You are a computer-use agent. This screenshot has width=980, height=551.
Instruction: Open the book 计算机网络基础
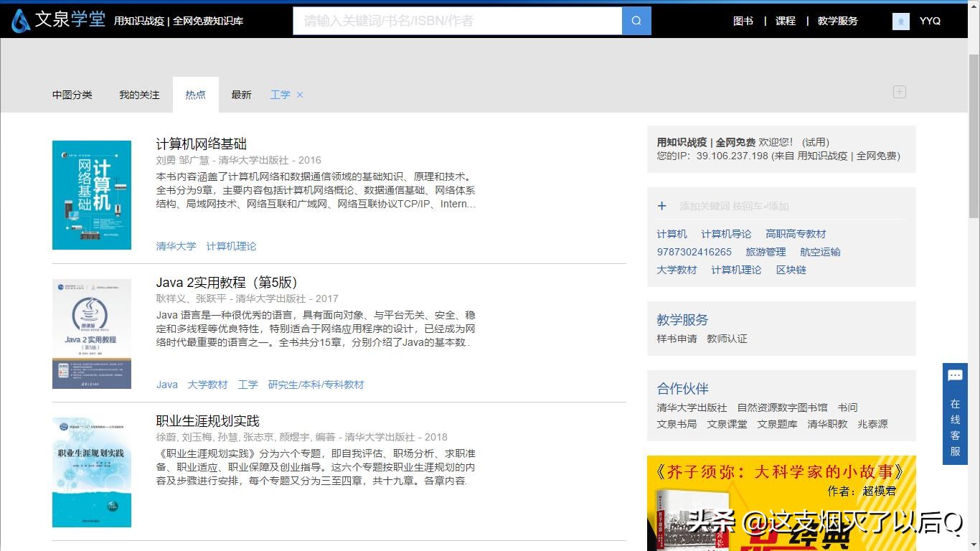pyautogui.click(x=201, y=143)
